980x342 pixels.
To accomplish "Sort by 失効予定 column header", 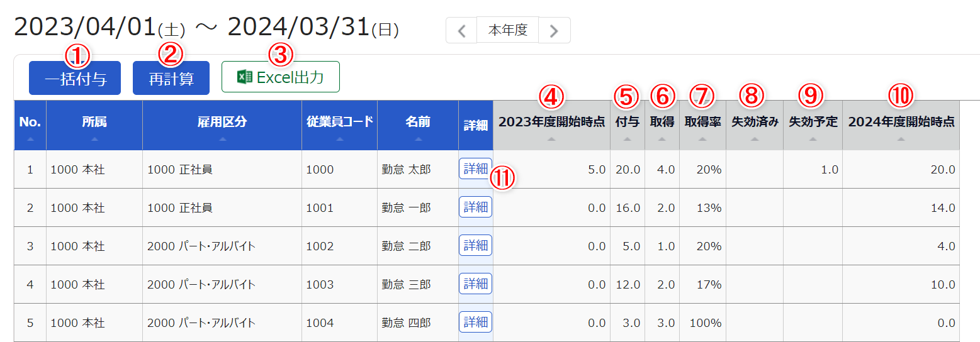I will pos(813,125).
